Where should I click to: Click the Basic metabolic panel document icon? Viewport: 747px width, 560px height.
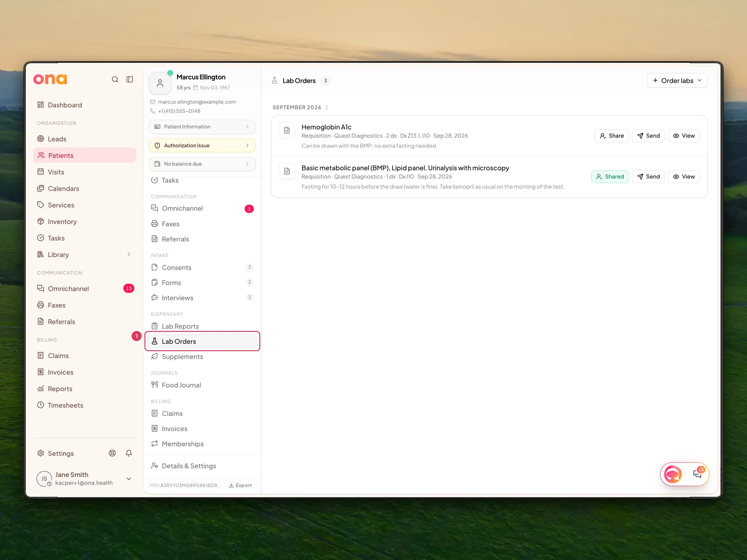tap(287, 171)
